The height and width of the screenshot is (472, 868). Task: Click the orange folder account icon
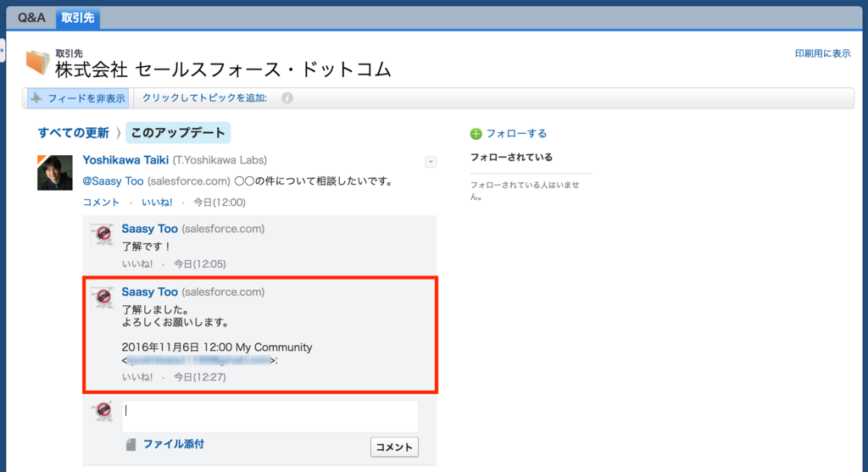pos(37,63)
